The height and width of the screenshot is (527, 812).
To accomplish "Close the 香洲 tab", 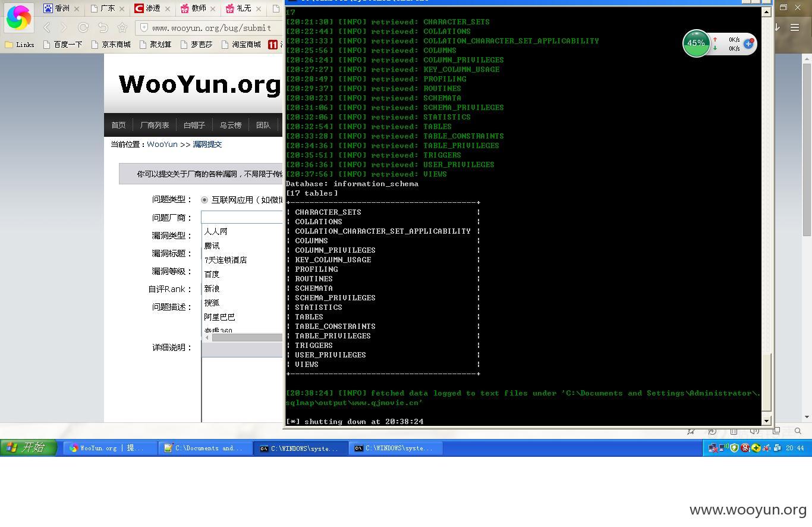I will [76, 9].
